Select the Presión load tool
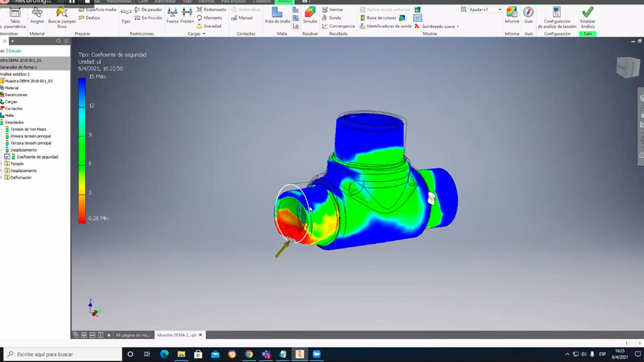 click(x=187, y=14)
